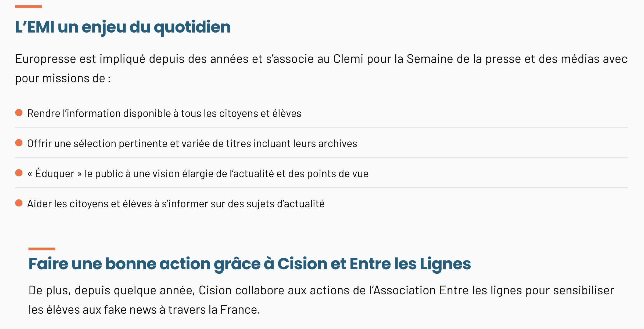Click the orange bullet before "« Éduquer » le public"
Screen dimensions: 644x329
coord(19,173)
